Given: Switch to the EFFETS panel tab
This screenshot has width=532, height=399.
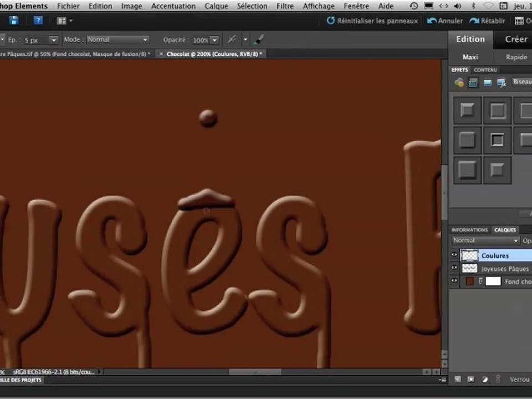Looking at the screenshot, I should point(460,70).
